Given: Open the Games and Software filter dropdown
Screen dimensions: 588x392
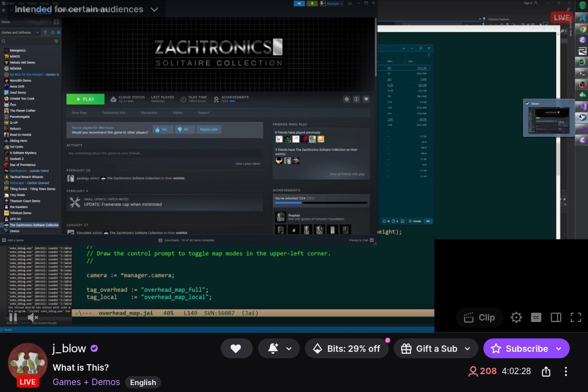Looking at the screenshot, I should point(20,32).
